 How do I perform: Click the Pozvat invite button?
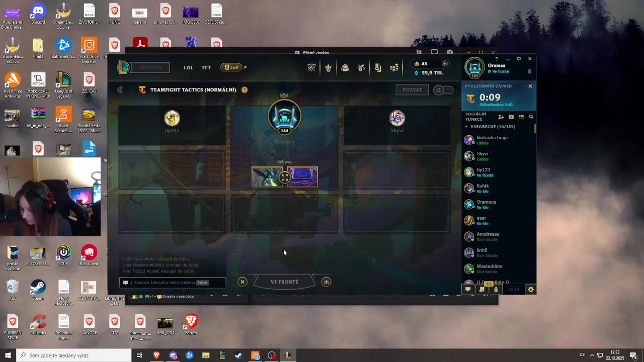[x=412, y=90]
